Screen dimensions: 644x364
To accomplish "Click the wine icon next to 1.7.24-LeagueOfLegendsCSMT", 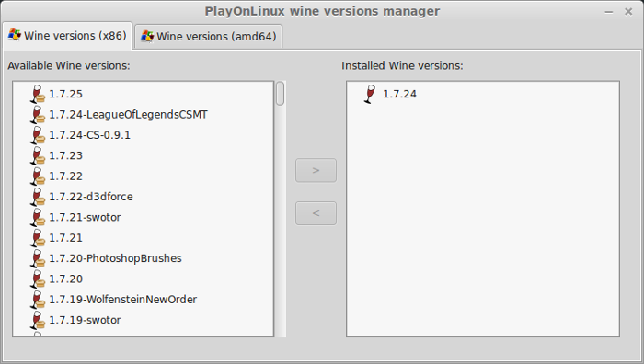I will pos(38,115).
